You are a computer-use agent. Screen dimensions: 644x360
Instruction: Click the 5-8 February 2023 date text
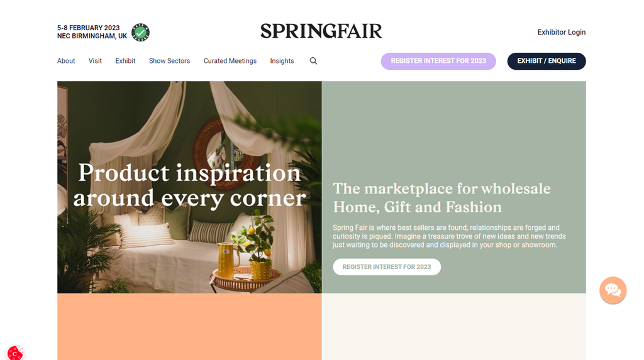point(88,28)
